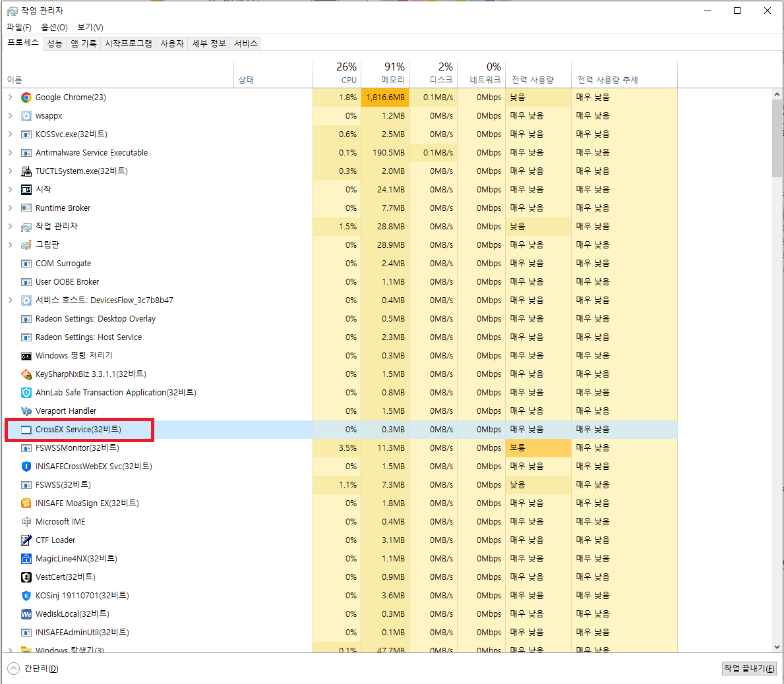The image size is (784, 684).
Task: Expand the 작업 관리자 process row
Action: [11, 227]
